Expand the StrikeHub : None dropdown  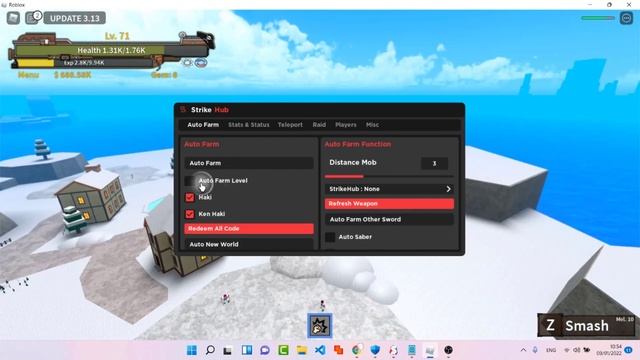point(389,189)
